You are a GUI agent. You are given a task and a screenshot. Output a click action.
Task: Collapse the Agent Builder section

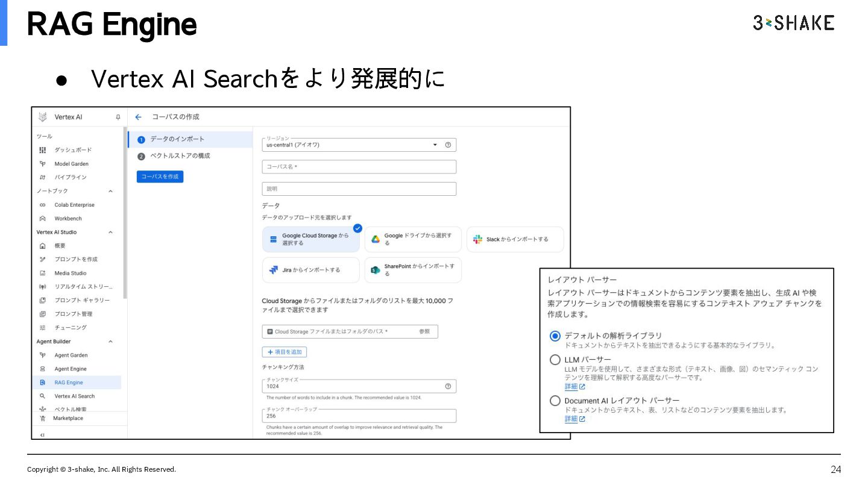[x=110, y=342]
